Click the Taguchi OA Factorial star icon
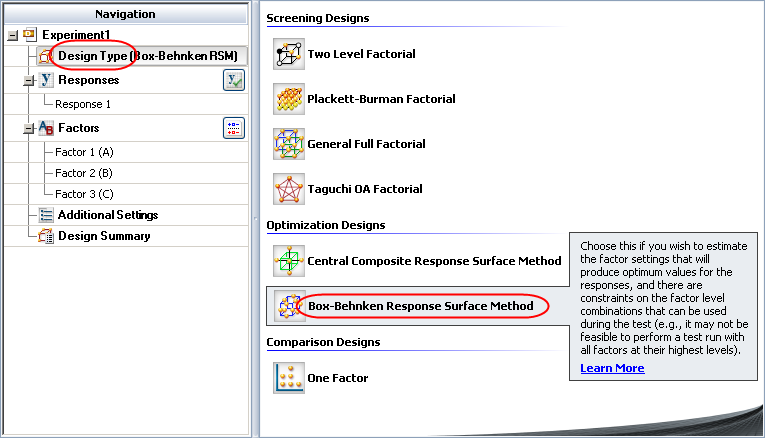Image resolution: width=765 pixels, height=438 pixels. tap(289, 189)
